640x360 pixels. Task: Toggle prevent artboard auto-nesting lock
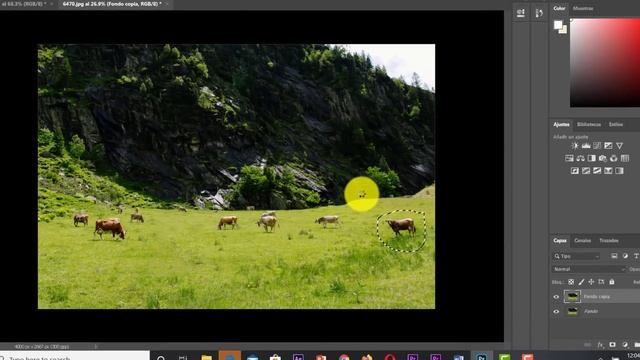point(601,282)
